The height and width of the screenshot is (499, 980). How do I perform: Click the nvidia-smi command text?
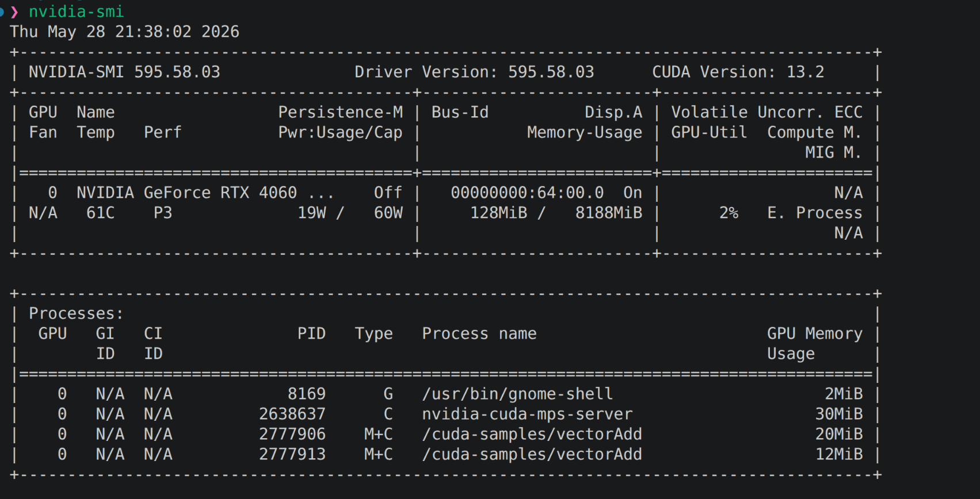tap(76, 11)
